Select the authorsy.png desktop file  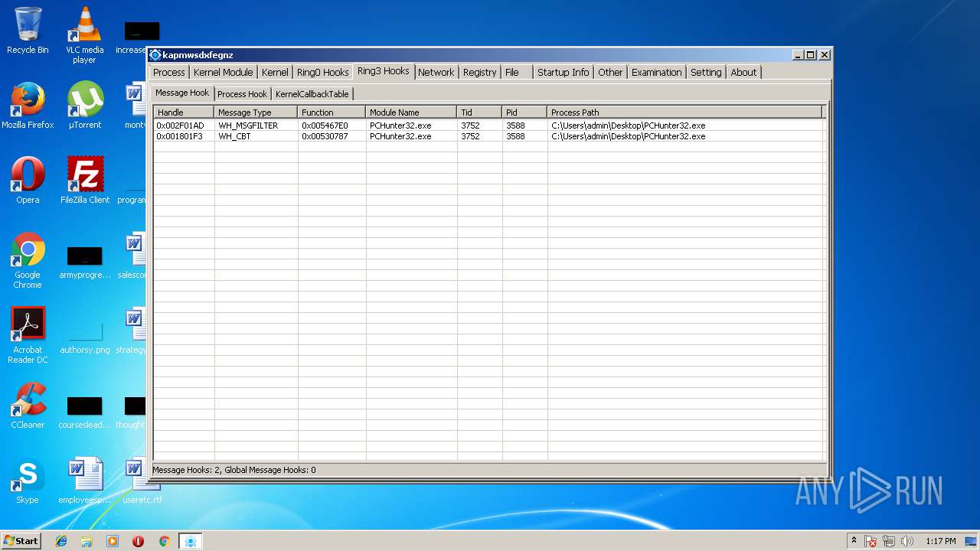[84, 337]
